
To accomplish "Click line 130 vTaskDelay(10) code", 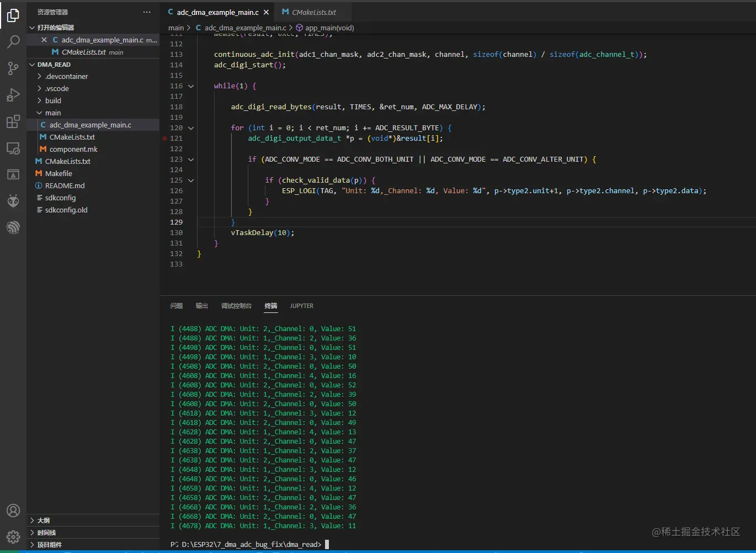I will coord(262,233).
